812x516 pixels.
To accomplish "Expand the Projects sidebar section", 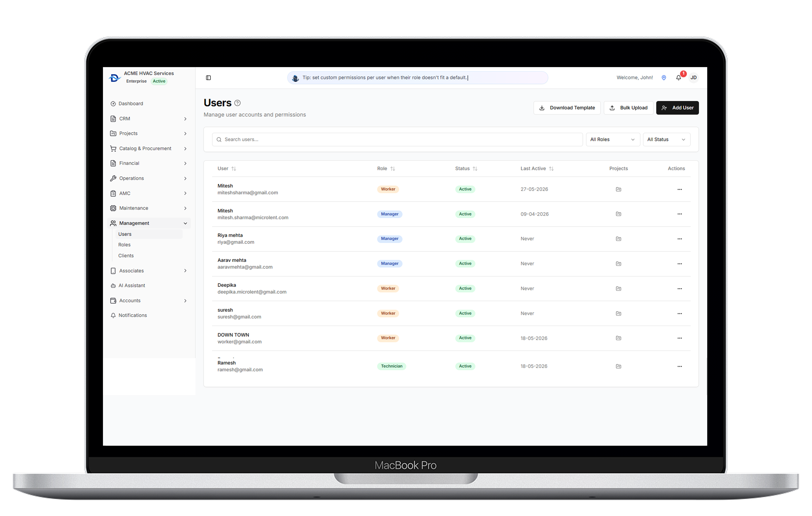I will click(149, 133).
